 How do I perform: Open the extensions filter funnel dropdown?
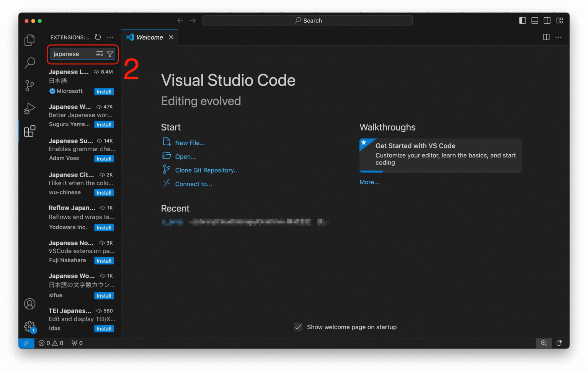click(x=110, y=54)
